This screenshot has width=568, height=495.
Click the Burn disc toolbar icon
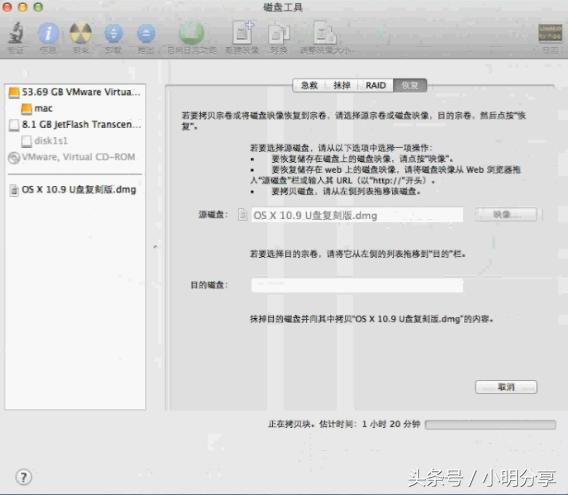[x=80, y=33]
